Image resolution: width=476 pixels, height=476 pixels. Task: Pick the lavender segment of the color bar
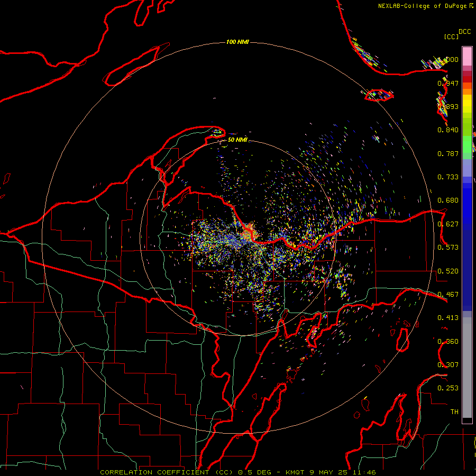coord(467,168)
